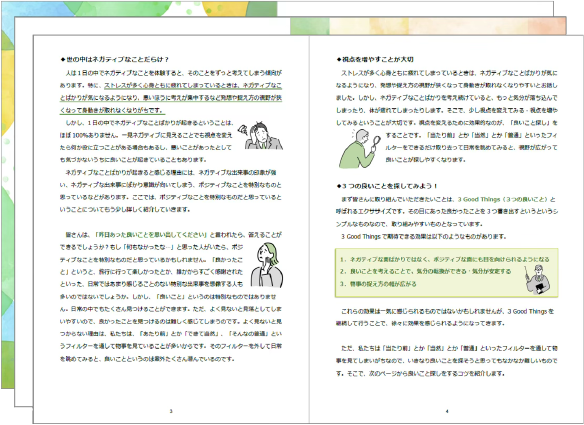The image size is (584, 425).
Task: Click line starting 'まず皆さんに取り組んでいただきたい'
Action: (x=448, y=199)
